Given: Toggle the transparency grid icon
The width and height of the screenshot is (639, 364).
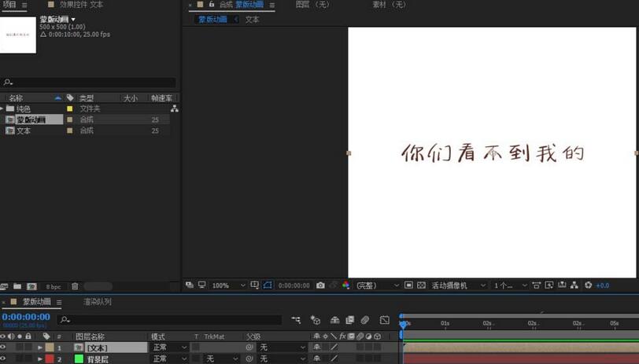Looking at the screenshot, I should [x=422, y=285].
